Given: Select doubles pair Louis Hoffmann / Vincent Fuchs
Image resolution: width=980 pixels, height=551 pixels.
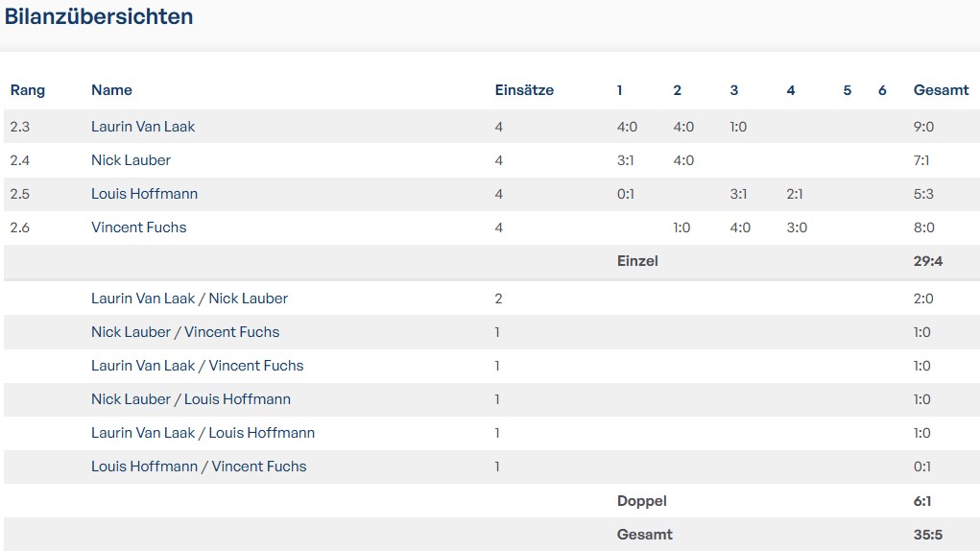Looking at the screenshot, I should click(x=199, y=467).
